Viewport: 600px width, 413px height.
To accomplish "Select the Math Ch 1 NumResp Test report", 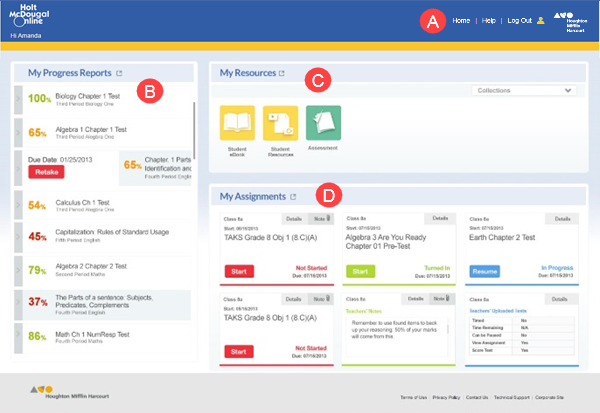I will (107, 338).
